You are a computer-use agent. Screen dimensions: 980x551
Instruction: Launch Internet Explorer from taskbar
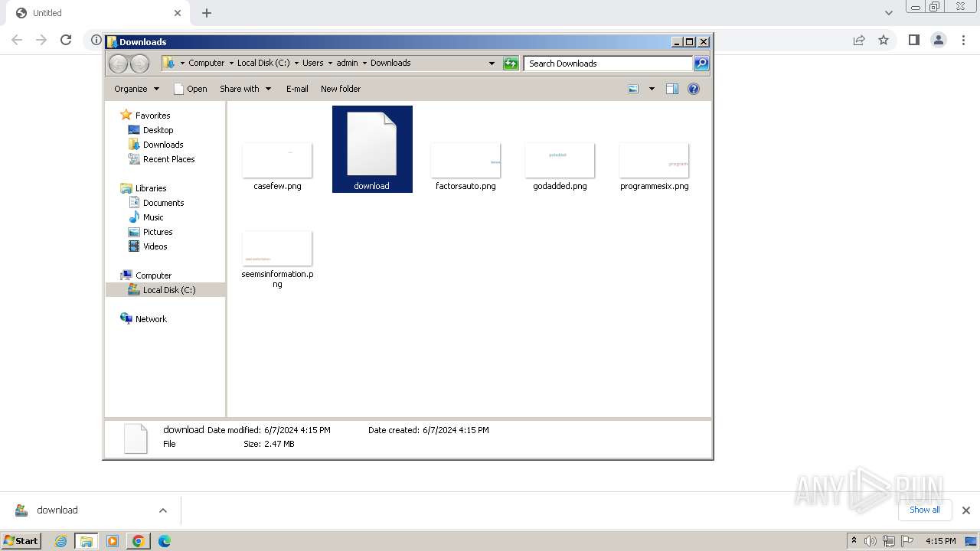coord(61,541)
